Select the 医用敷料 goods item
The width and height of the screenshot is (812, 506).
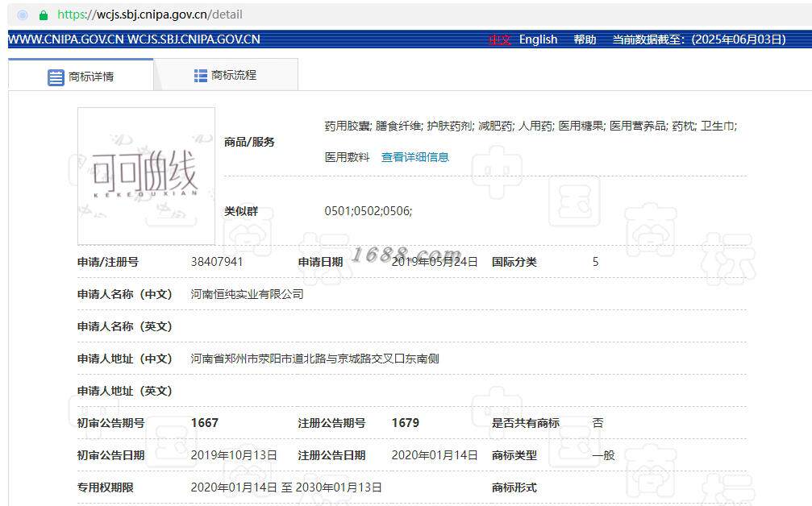(347, 157)
